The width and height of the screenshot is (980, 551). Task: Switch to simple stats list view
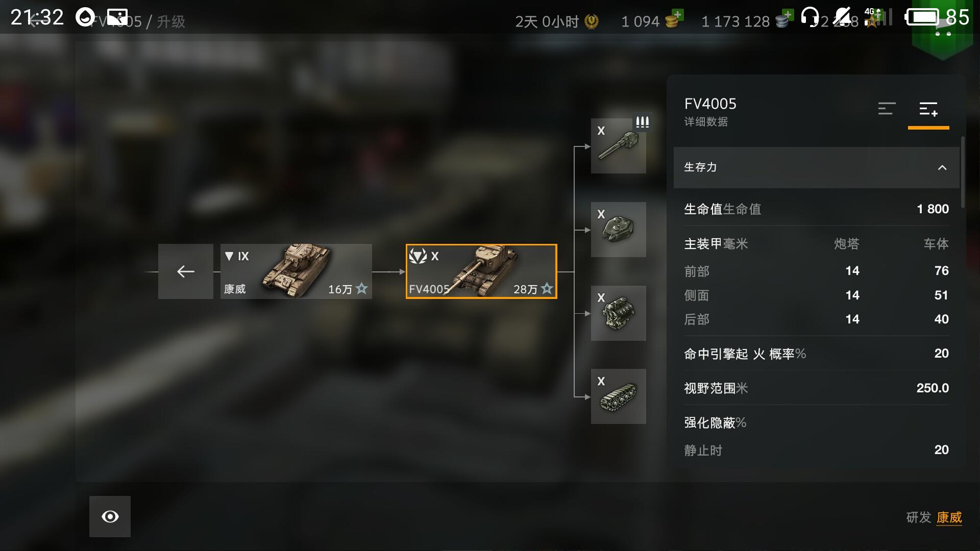[887, 109]
